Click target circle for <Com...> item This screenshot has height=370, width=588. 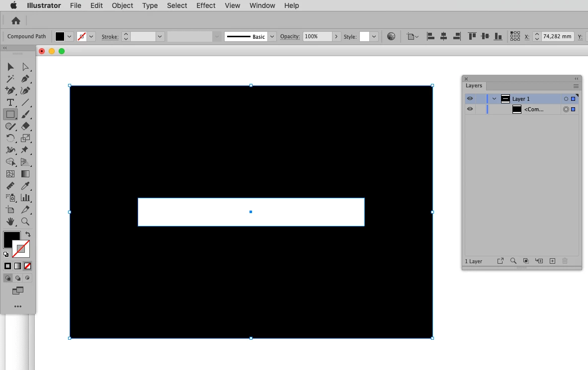pyautogui.click(x=566, y=109)
